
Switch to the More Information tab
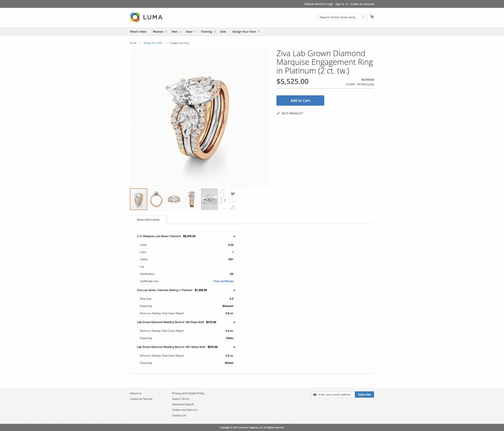tap(148, 220)
